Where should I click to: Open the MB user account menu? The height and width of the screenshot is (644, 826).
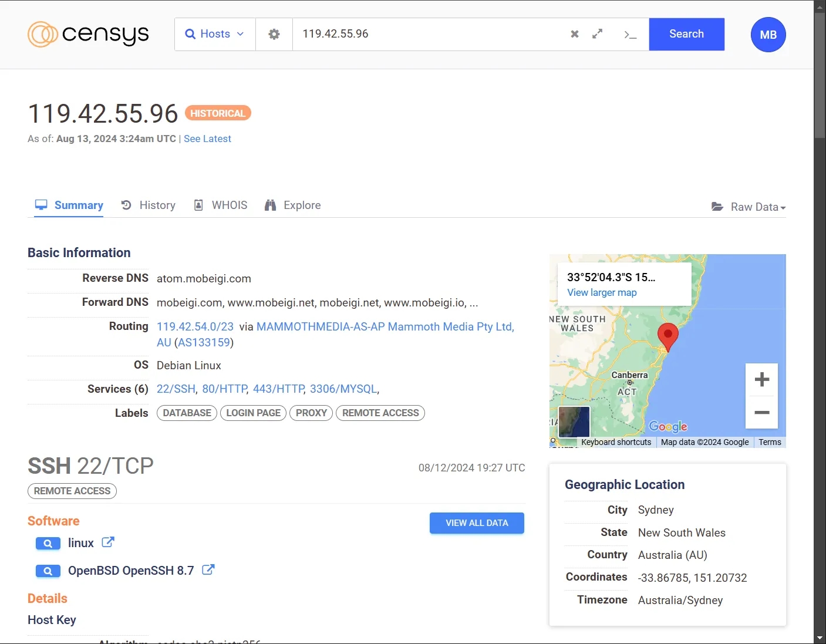768,35
